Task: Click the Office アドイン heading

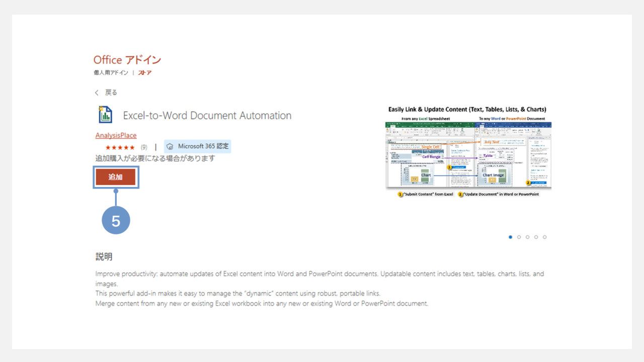Action: (127, 60)
